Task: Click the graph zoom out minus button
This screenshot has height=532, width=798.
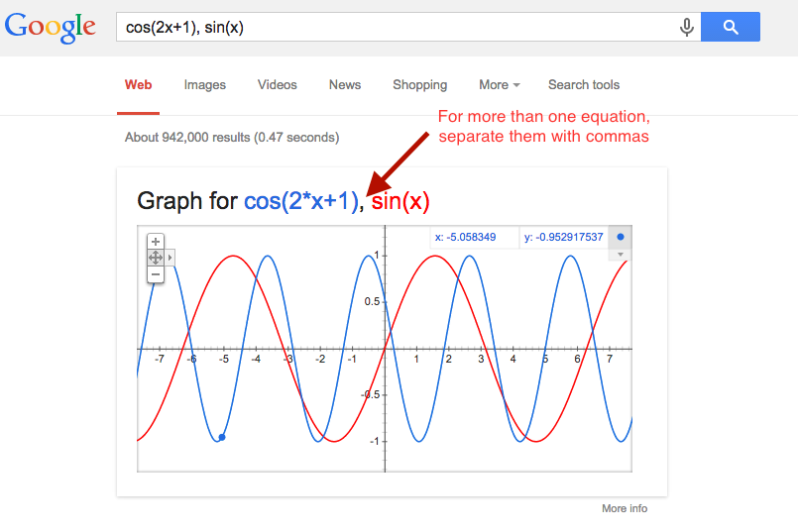Action: [155, 273]
